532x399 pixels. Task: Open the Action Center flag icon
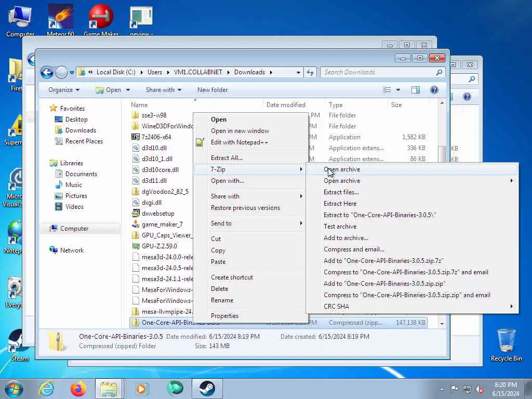[x=454, y=389]
